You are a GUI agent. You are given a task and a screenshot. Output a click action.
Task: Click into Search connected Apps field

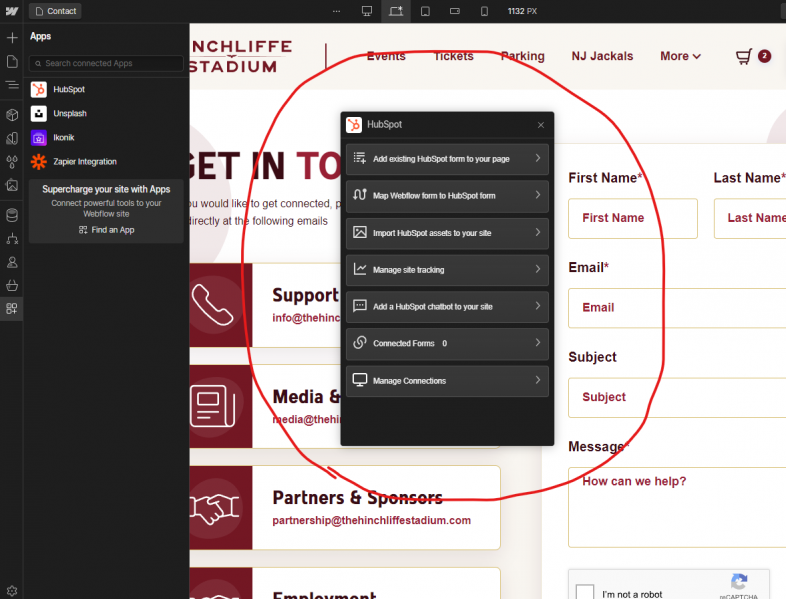(106, 63)
